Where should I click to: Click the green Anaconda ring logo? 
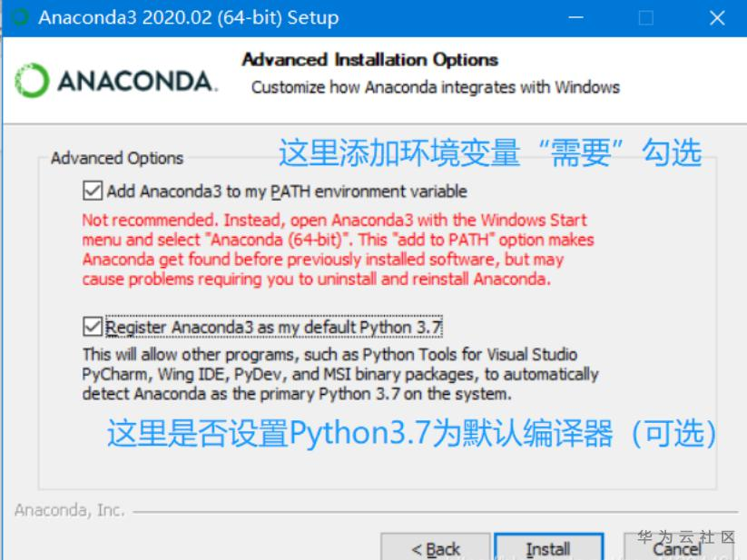pyautogui.click(x=32, y=81)
